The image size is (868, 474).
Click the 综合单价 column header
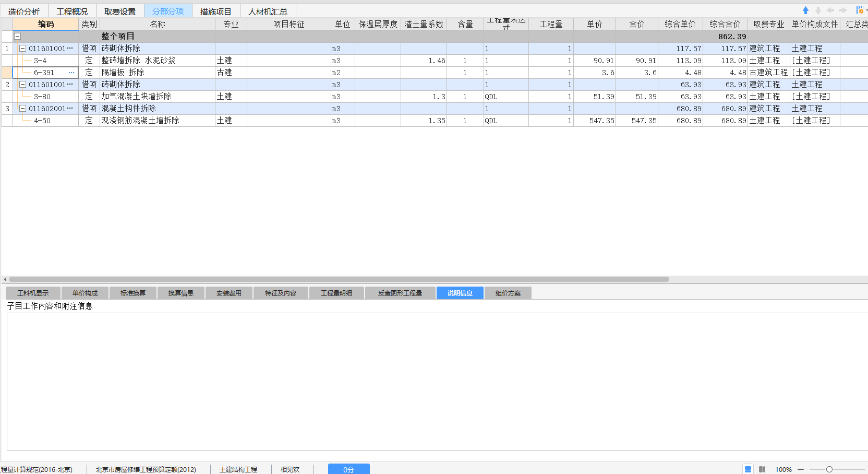coord(680,24)
